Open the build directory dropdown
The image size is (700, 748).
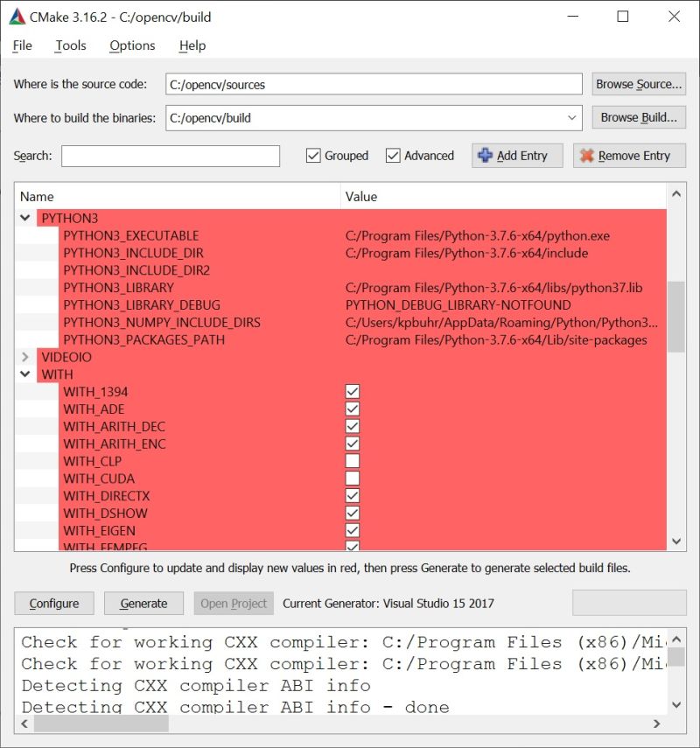pos(573,117)
